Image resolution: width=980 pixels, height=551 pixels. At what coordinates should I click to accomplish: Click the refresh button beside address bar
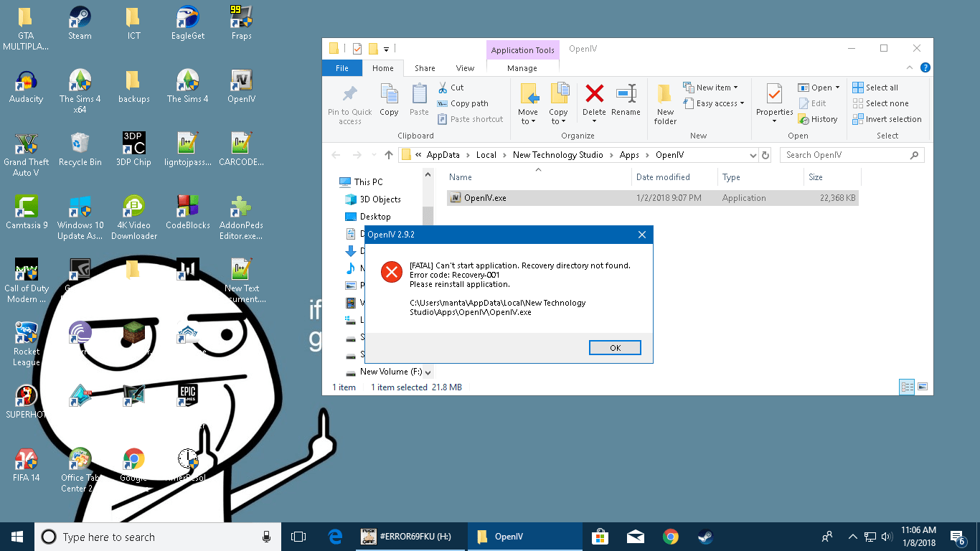765,155
